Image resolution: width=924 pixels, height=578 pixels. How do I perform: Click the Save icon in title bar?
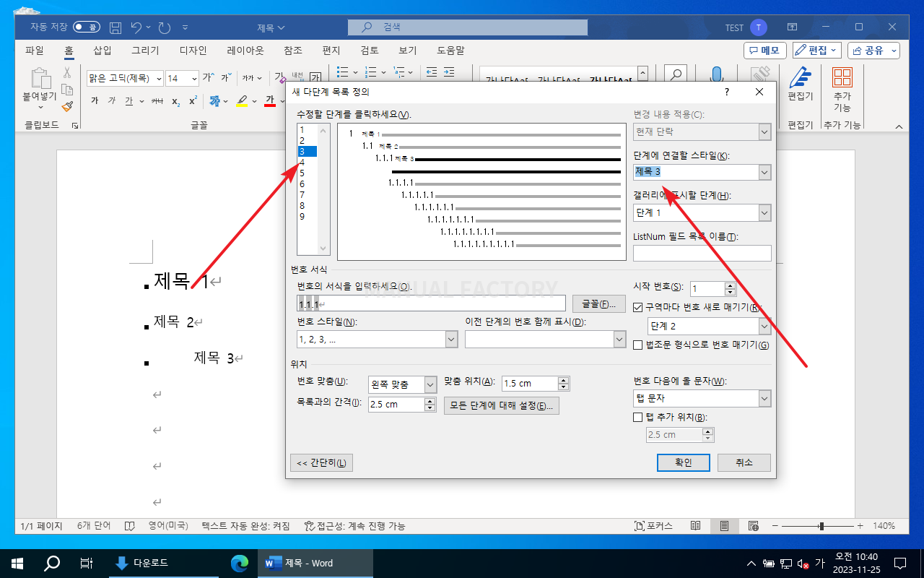(x=115, y=27)
